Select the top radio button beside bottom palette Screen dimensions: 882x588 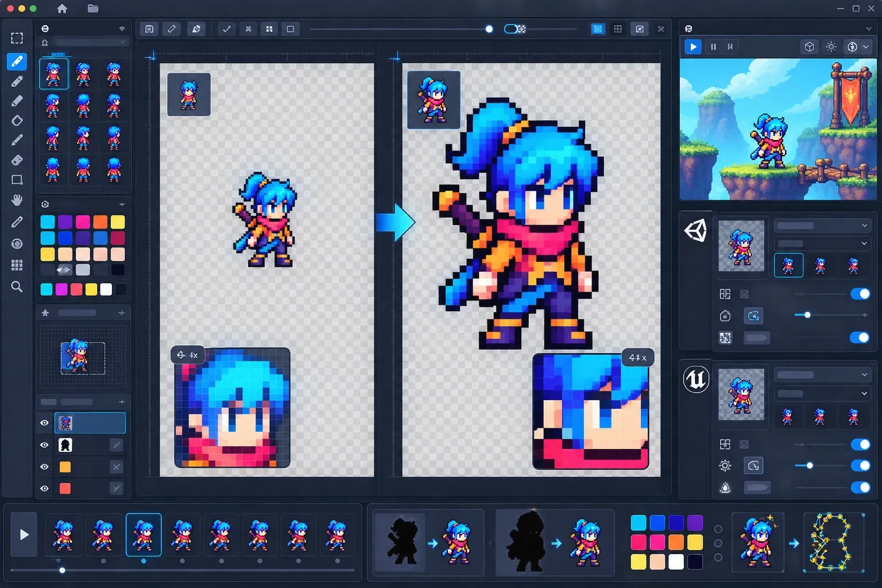718,529
